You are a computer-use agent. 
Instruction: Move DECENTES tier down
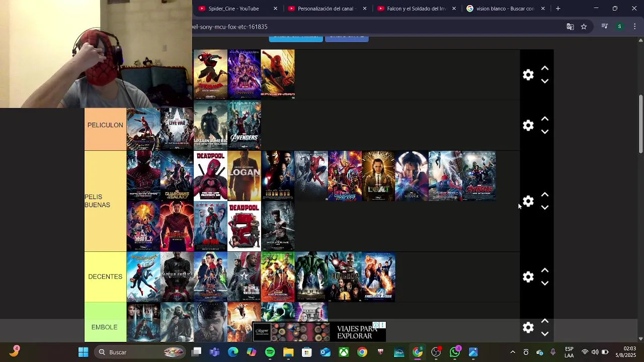click(x=545, y=283)
